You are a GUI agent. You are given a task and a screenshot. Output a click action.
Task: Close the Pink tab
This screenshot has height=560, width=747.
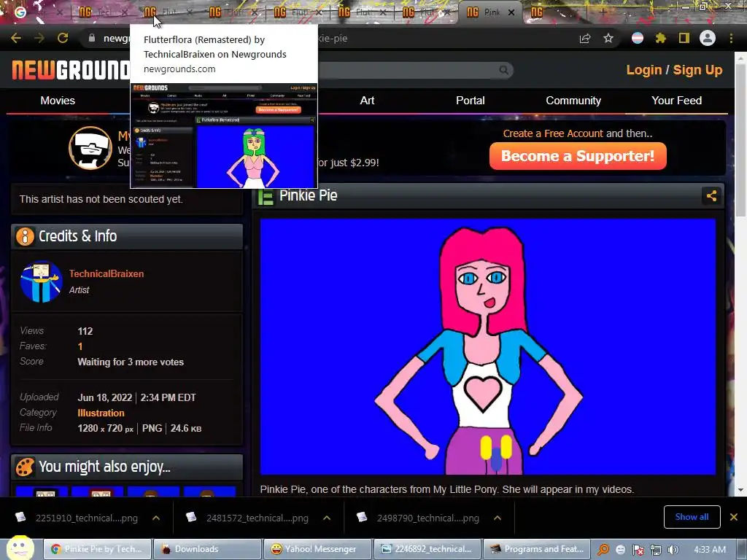click(511, 12)
